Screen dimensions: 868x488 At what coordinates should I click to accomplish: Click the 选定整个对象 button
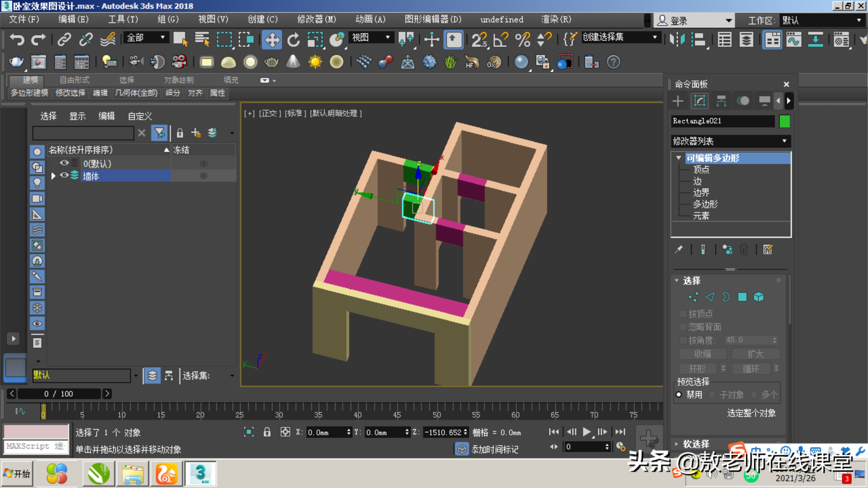tap(751, 413)
